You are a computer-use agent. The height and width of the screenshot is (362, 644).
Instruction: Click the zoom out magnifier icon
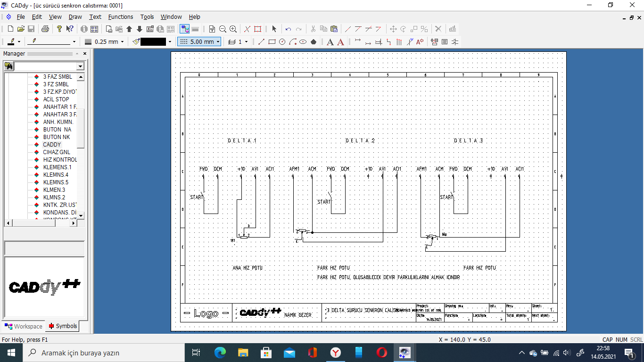pyautogui.click(x=223, y=29)
